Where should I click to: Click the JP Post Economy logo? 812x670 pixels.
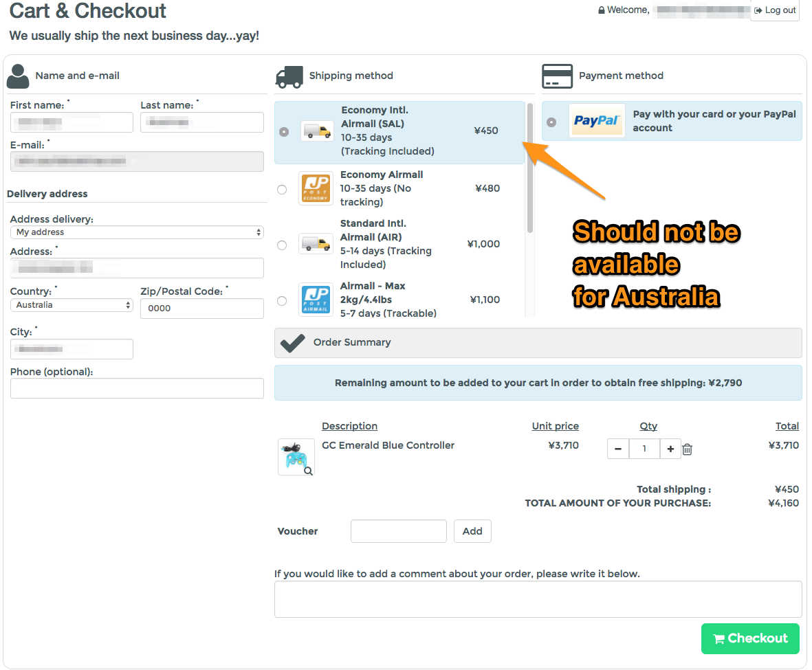click(x=316, y=188)
